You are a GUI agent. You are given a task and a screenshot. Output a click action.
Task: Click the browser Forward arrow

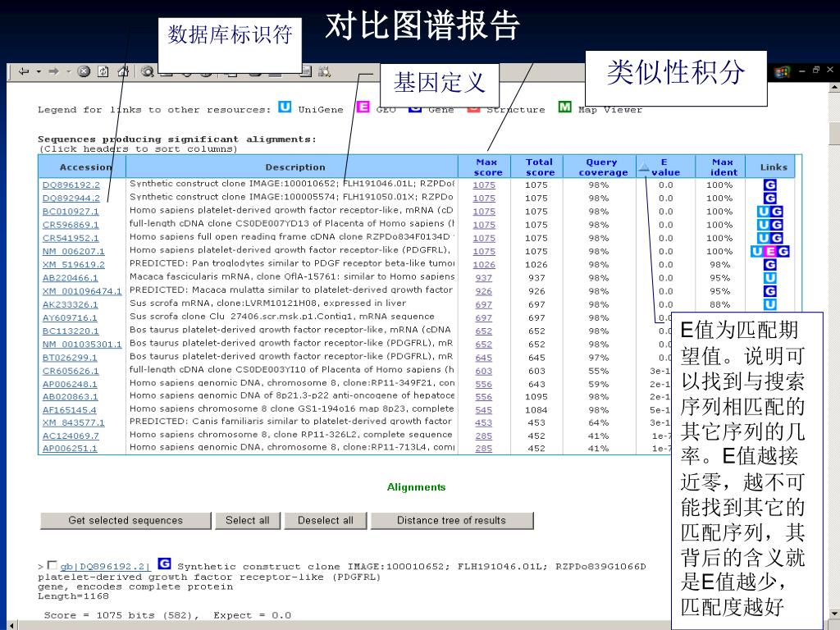tap(53, 71)
